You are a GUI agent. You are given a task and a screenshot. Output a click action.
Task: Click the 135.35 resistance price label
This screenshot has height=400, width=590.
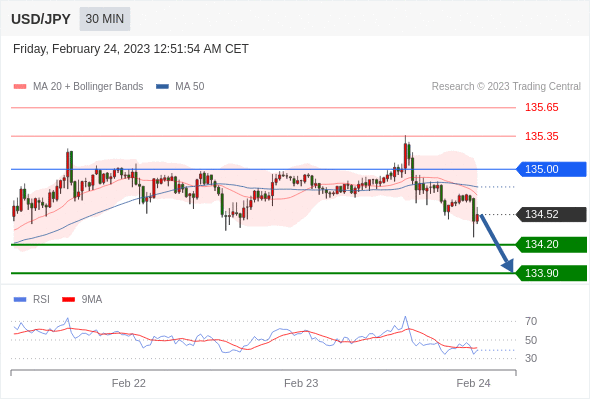[541, 136]
